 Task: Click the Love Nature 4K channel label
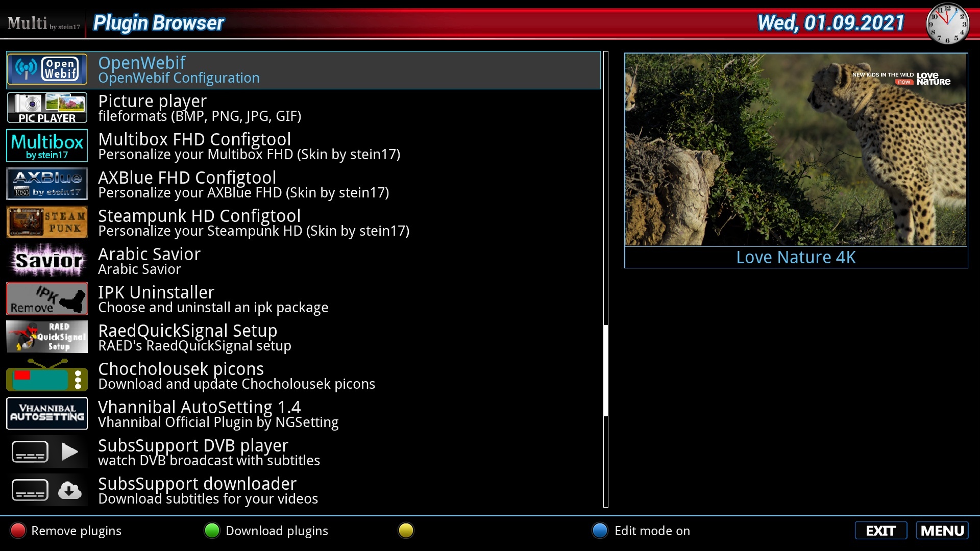tap(796, 258)
